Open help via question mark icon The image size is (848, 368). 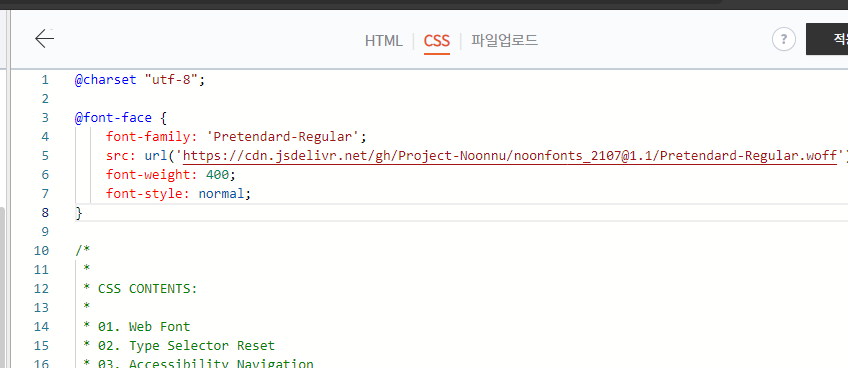pos(784,40)
